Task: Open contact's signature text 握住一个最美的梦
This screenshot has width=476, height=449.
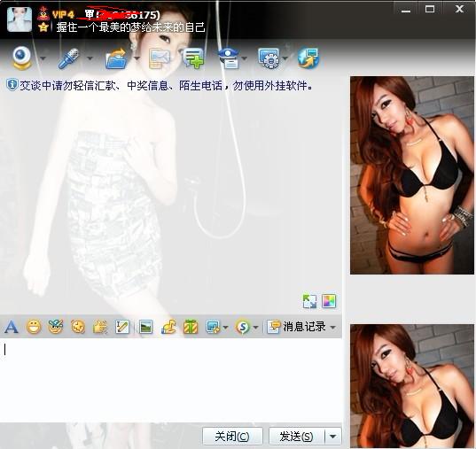Action: point(131,27)
